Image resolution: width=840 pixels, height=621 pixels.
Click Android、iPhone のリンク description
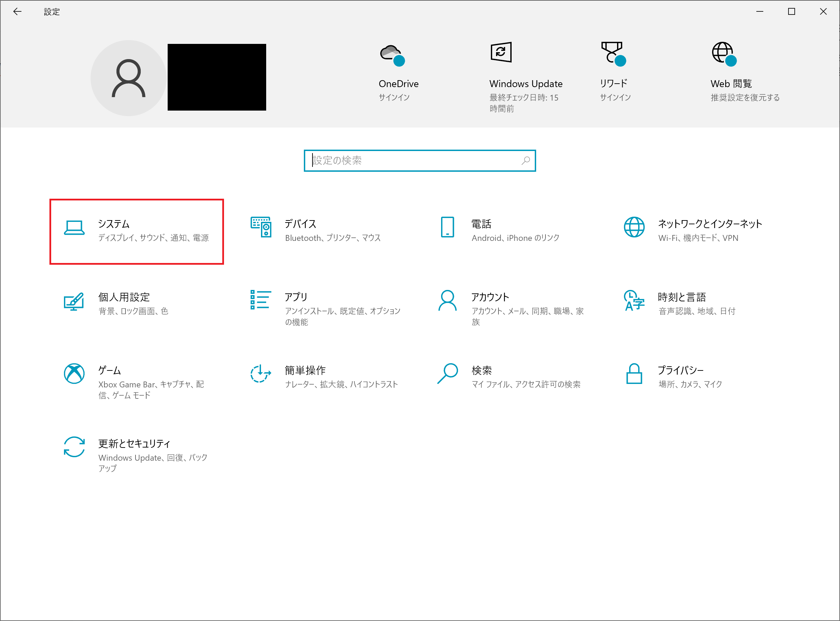coord(515,238)
